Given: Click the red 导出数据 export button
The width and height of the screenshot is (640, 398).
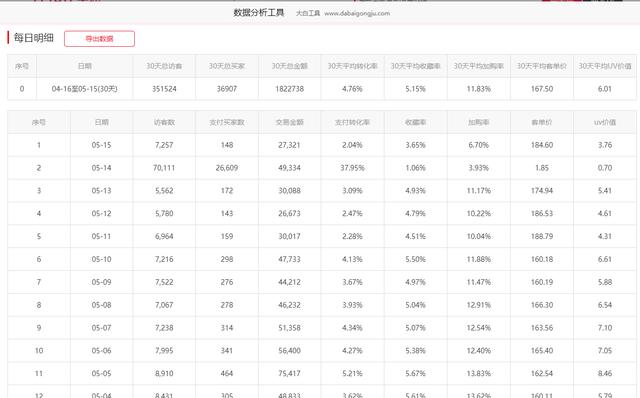Looking at the screenshot, I should point(99,39).
